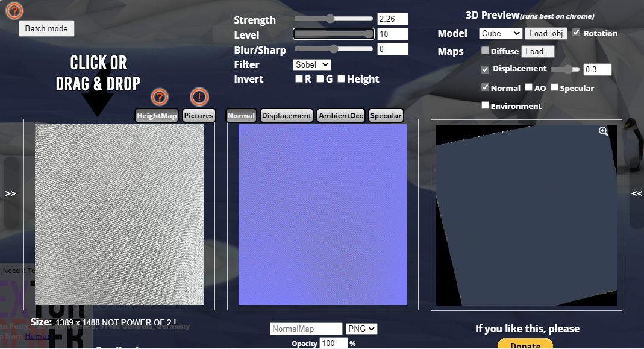
Task: Expand the right side panel arrow
Action: pos(636,193)
